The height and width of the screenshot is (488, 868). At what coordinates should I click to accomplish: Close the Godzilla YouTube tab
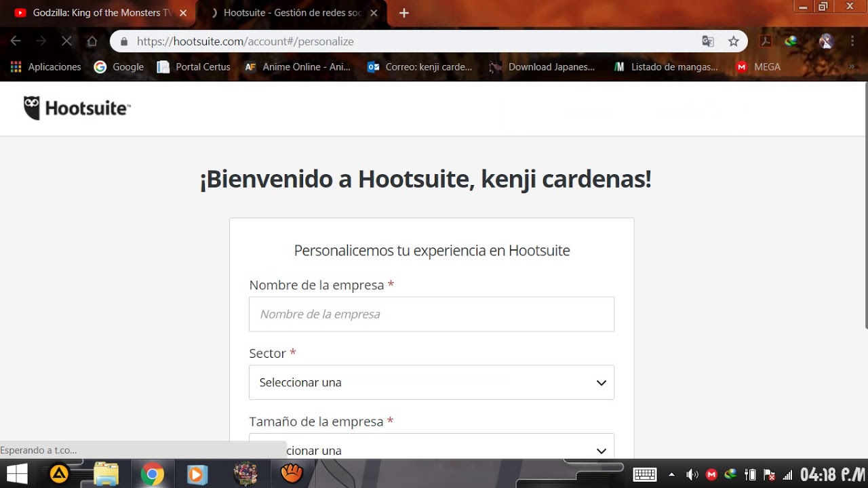(x=183, y=13)
